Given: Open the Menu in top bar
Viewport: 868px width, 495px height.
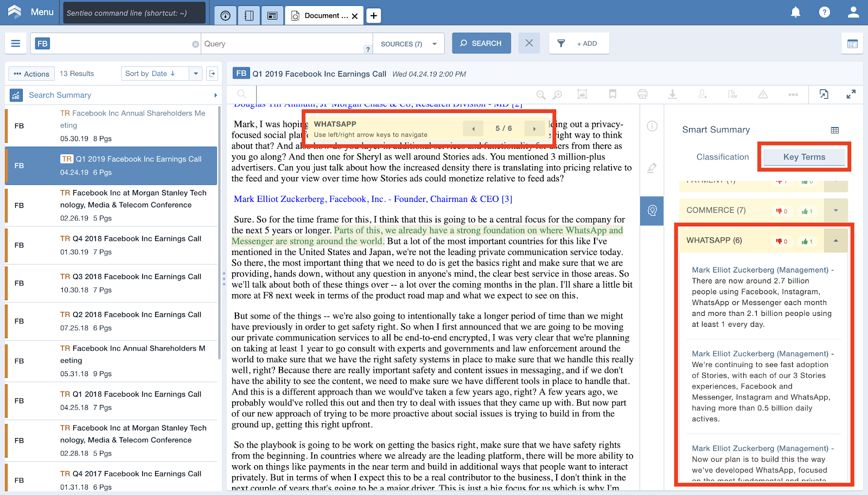Looking at the screenshot, I should tap(42, 12).
